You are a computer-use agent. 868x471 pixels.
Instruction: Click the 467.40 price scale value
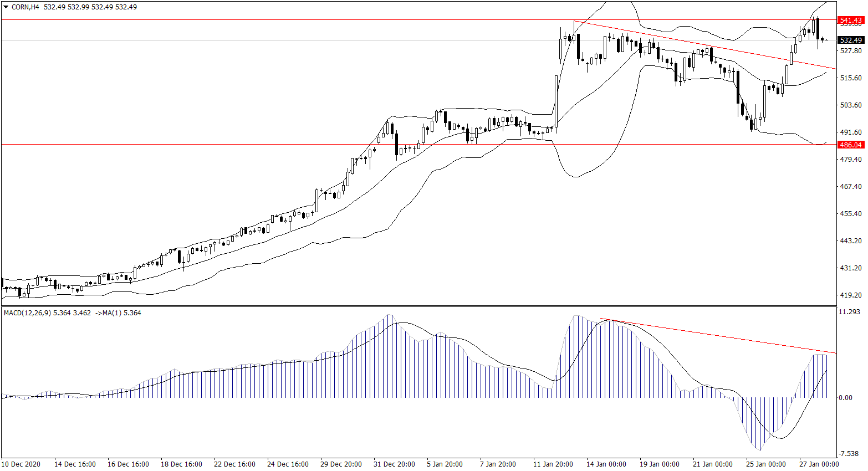pyautogui.click(x=851, y=187)
